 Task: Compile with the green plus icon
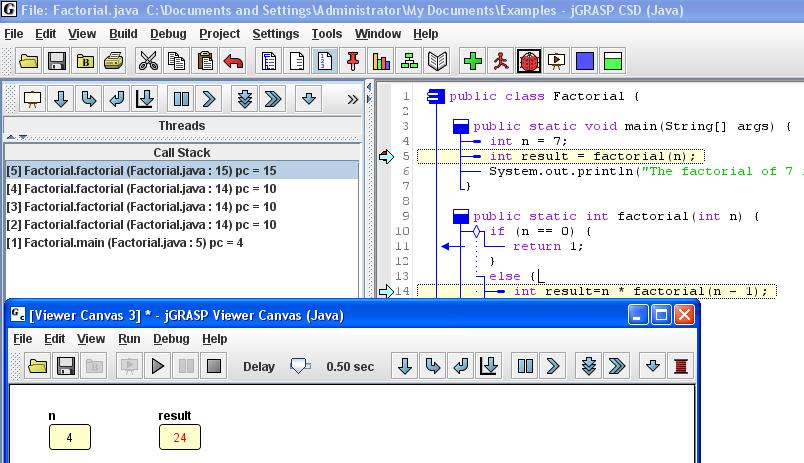tap(473, 61)
